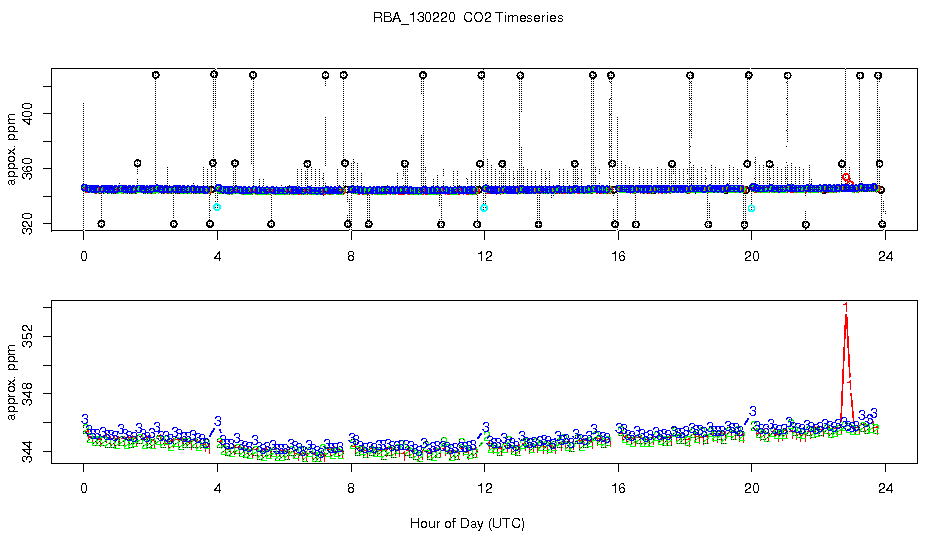The height and width of the screenshot is (540, 936).
Task: Click the red circle near hour 23
Action: (846, 177)
